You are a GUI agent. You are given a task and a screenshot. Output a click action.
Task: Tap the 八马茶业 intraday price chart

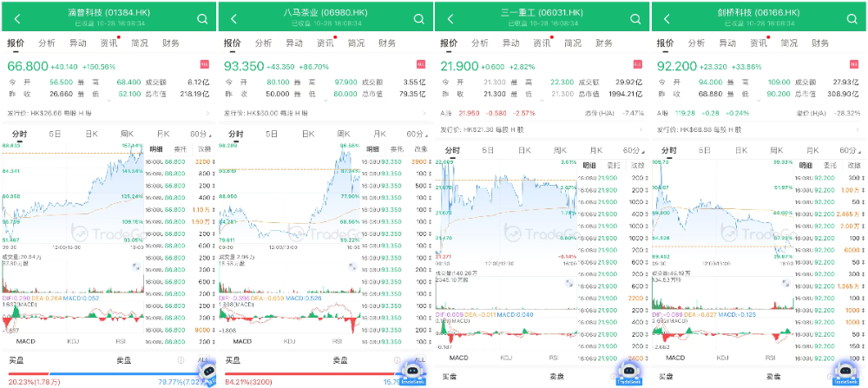289,194
